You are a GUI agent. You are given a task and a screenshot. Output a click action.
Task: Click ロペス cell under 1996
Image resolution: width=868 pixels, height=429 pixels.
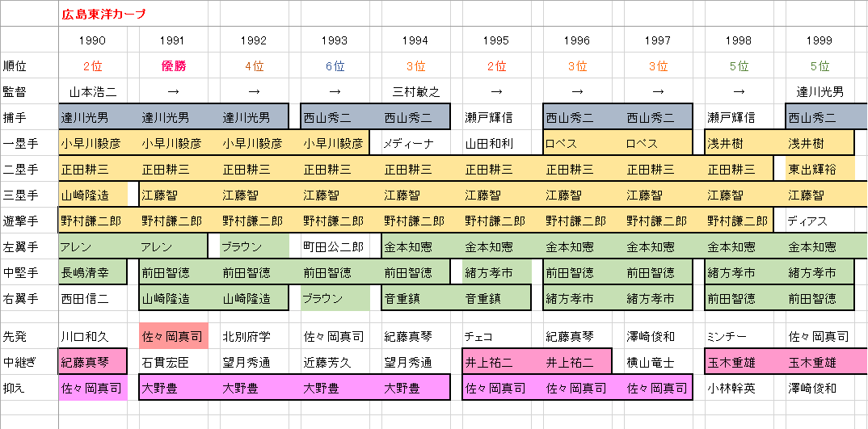577,144
